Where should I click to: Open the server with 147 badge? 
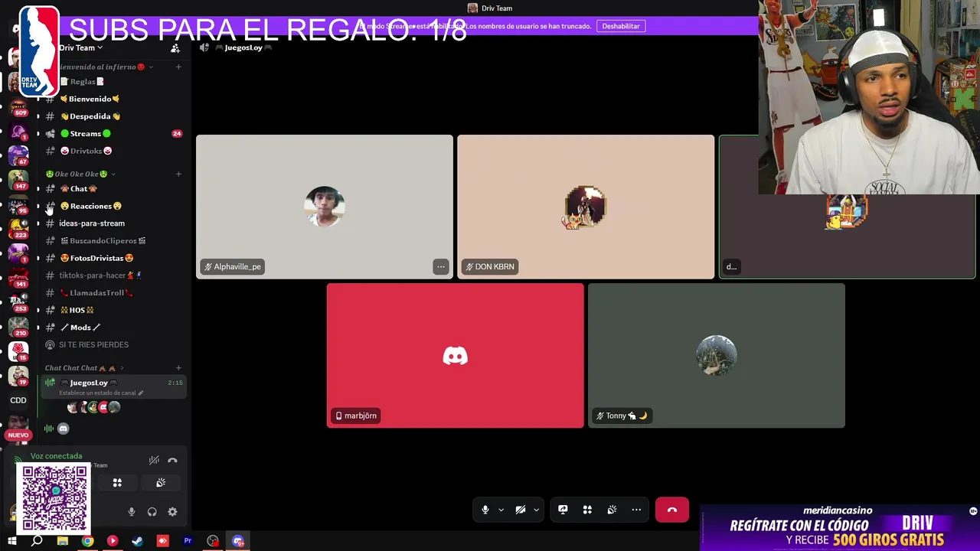click(x=18, y=180)
